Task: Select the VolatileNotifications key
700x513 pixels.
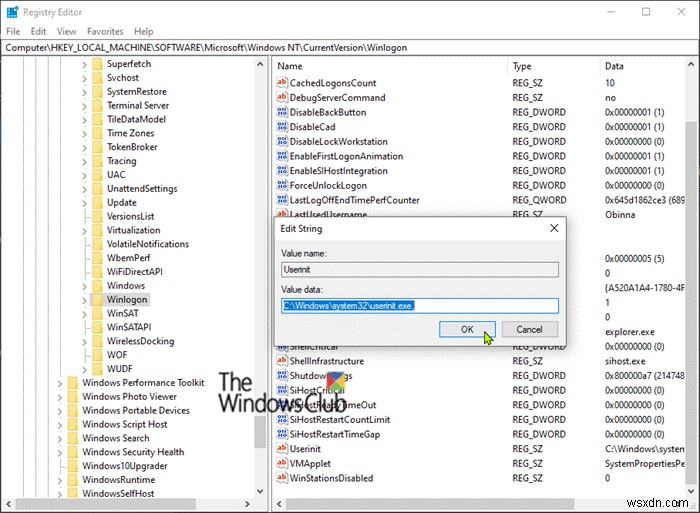Action: coord(148,244)
